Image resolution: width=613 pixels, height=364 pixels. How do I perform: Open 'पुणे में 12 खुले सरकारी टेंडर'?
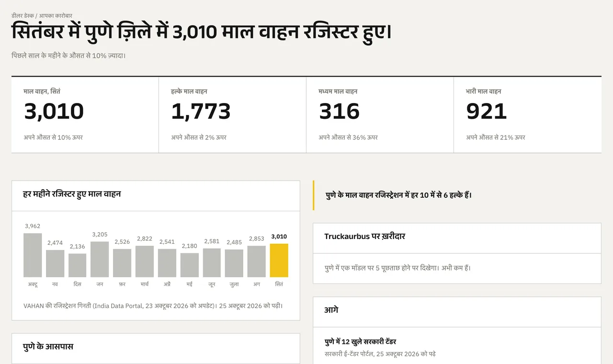click(360, 341)
